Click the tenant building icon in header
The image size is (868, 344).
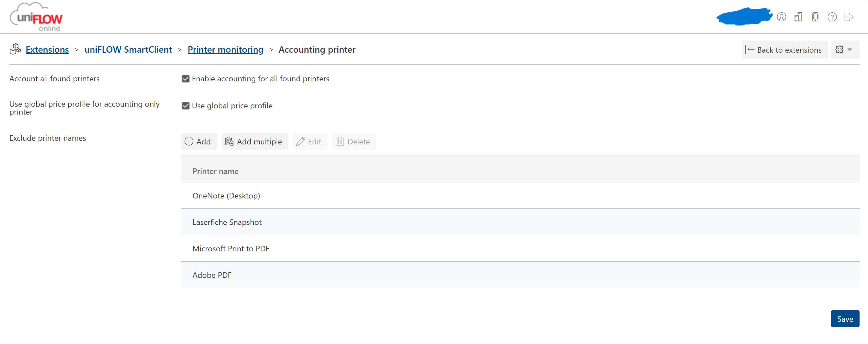pos(798,17)
